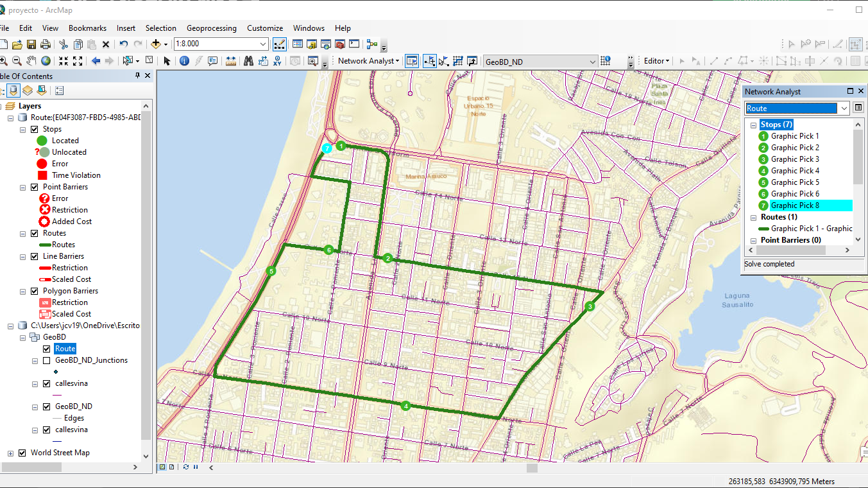Click the Add Data icon
Viewport: 868px width, 488px height.
pos(155,44)
